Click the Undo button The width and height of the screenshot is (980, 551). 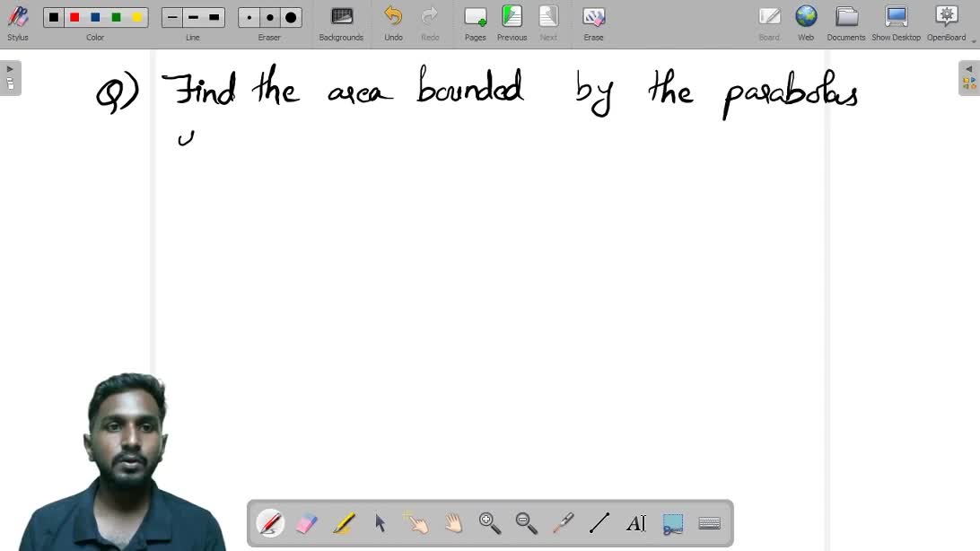tap(393, 23)
